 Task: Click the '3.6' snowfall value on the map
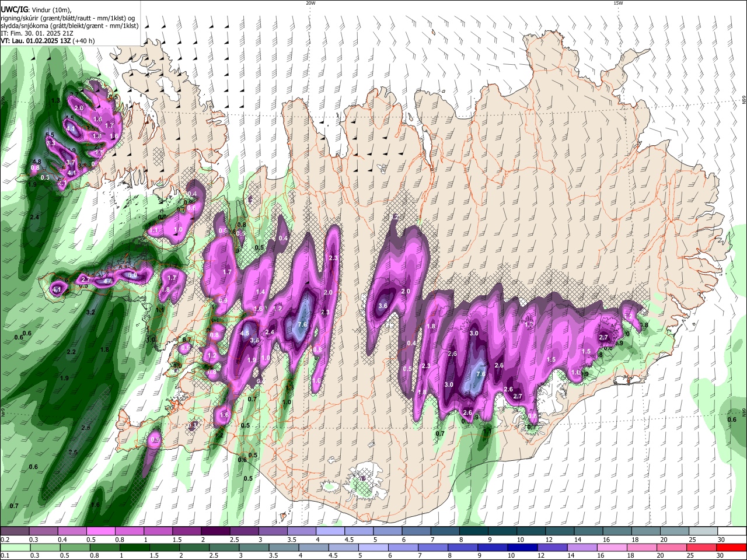(x=383, y=306)
